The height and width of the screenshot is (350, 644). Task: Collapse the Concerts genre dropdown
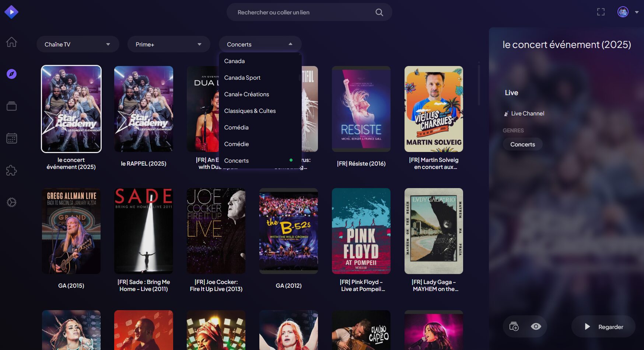click(260, 44)
